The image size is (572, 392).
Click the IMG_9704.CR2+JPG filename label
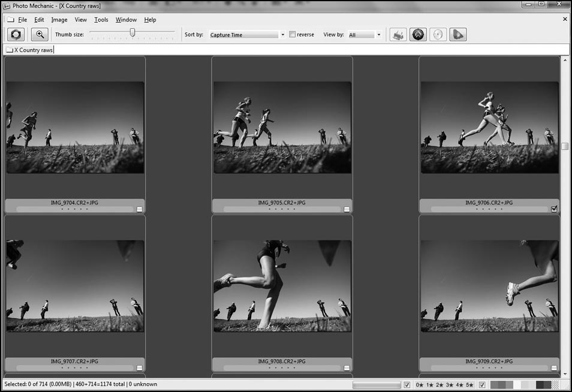pyautogui.click(x=74, y=203)
